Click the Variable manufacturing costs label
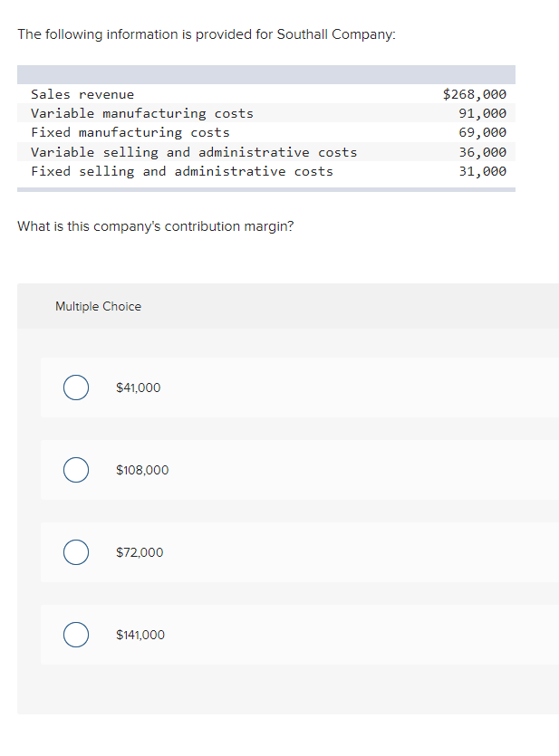Screen dimensions: 559x756 (142, 113)
